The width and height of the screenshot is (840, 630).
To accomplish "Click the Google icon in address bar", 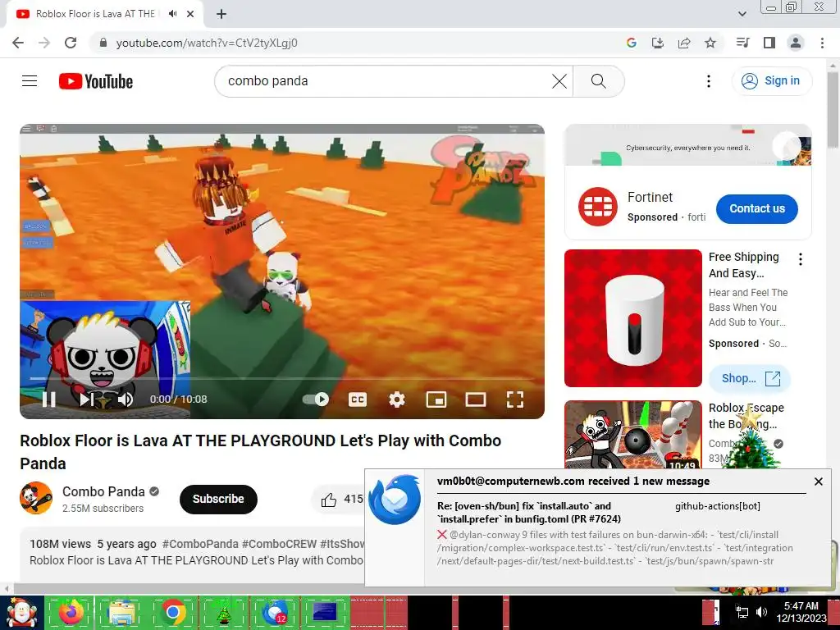I will 632,43.
